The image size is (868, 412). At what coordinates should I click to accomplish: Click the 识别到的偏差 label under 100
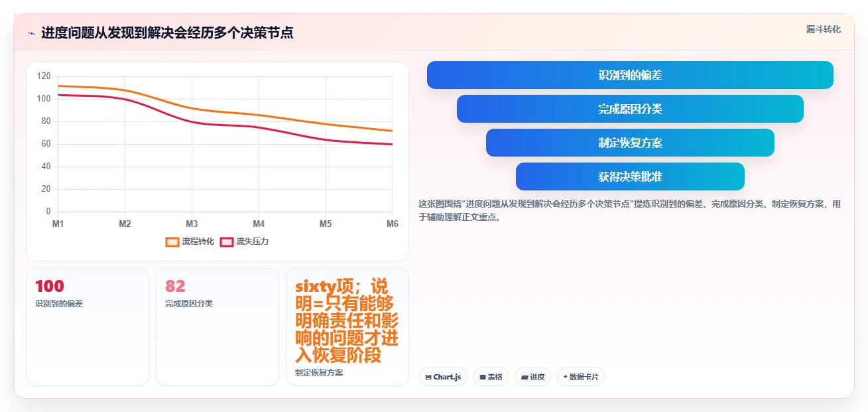59,304
